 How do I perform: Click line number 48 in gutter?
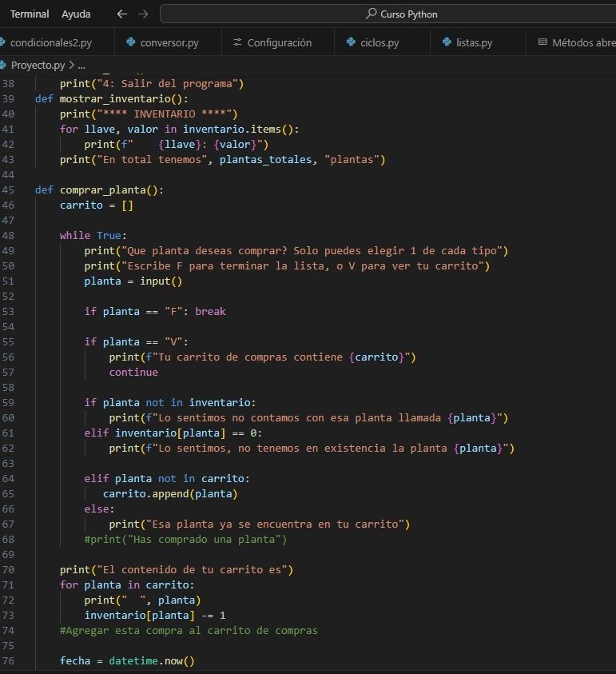8,236
